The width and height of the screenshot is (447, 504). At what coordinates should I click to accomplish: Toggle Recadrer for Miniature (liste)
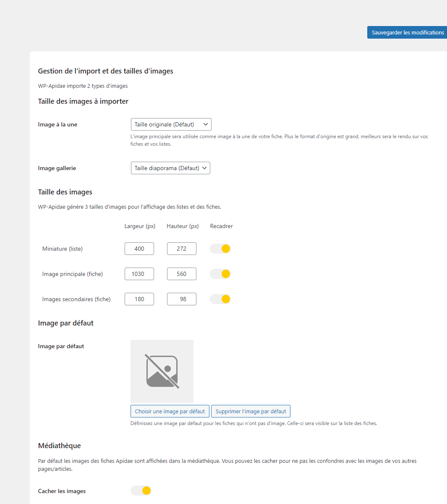click(220, 249)
